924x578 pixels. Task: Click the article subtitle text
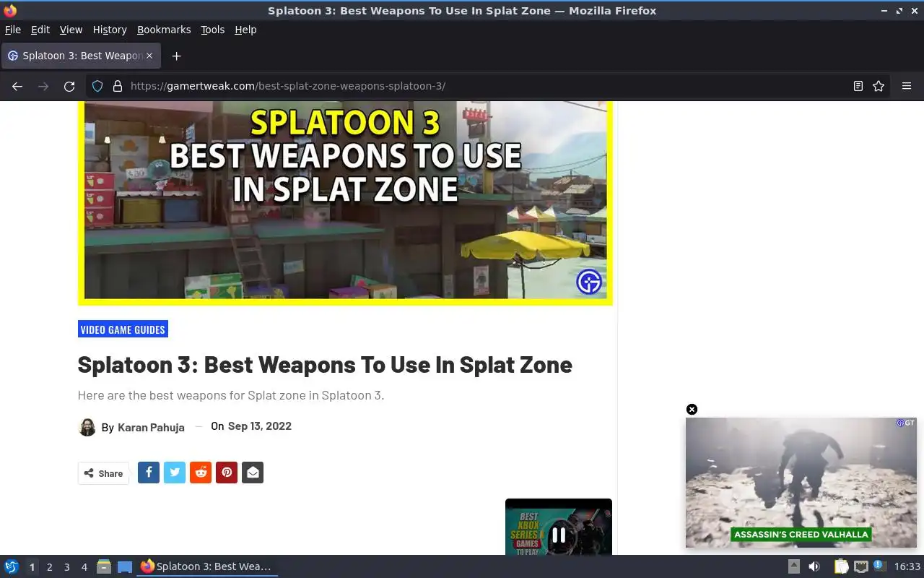point(231,395)
